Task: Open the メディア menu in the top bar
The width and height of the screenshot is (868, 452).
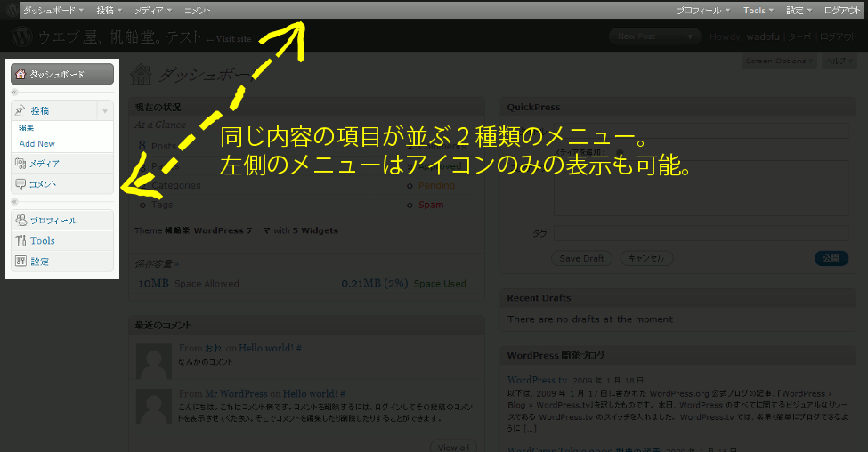Action: (153, 11)
